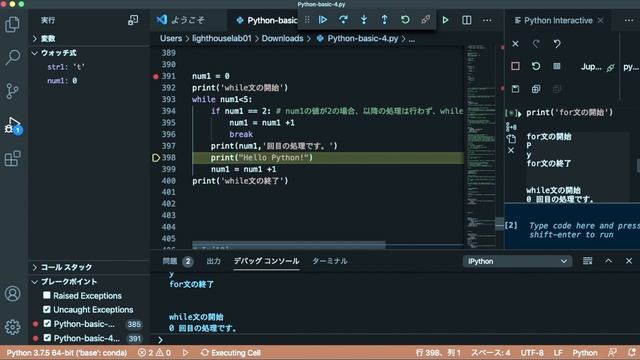Click the editor horizontal scrollbar
Image resolution: width=640 pixels, height=360 pixels.
[x=288, y=244]
